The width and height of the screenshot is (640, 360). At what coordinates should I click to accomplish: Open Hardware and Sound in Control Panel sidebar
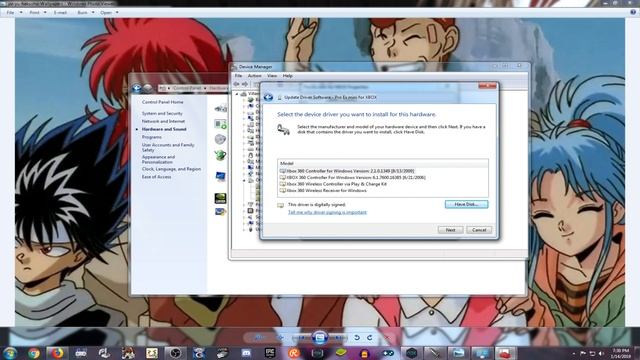pyautogui.click(x=164, y=129)
